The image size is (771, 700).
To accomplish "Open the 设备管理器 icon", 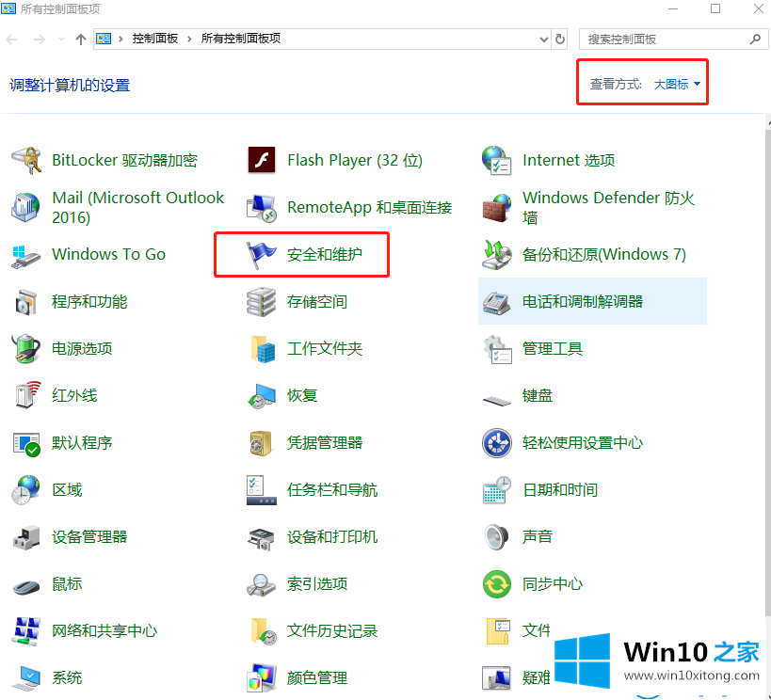I will pyautogui.click(x=26, y=537).
